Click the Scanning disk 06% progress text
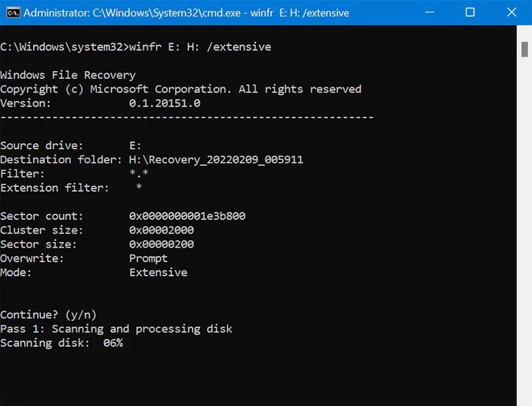This screenshot has height=406, width=532. (61, 343)
